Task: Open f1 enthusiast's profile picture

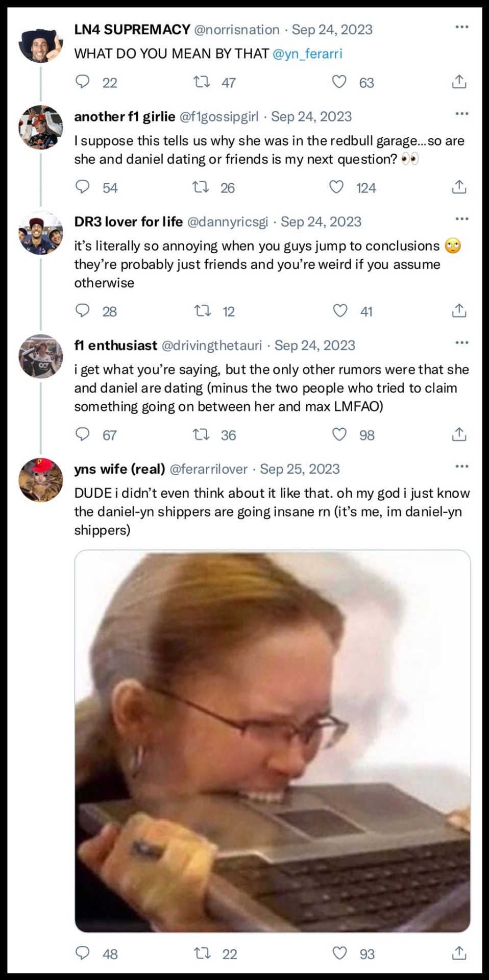Action: point(40,356)
